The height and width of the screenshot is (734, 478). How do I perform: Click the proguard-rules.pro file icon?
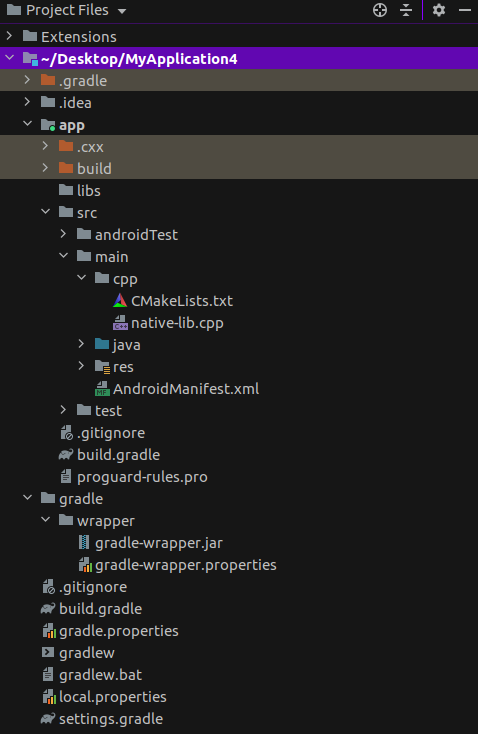click(66, 477)
